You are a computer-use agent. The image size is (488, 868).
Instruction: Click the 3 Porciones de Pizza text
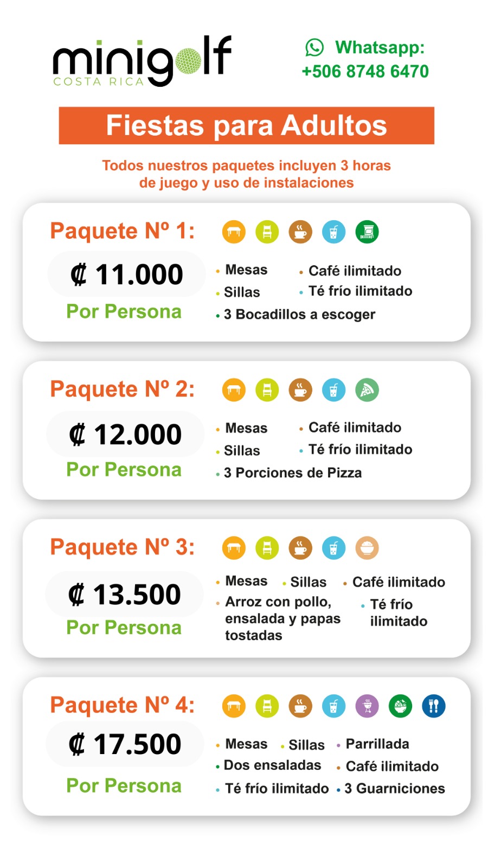[293, 473]
